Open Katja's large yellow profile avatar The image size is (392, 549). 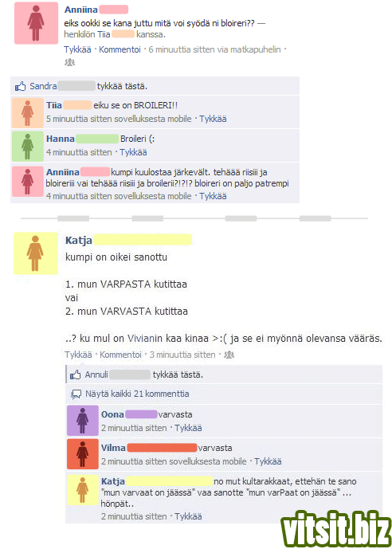[x=35, y=253]
